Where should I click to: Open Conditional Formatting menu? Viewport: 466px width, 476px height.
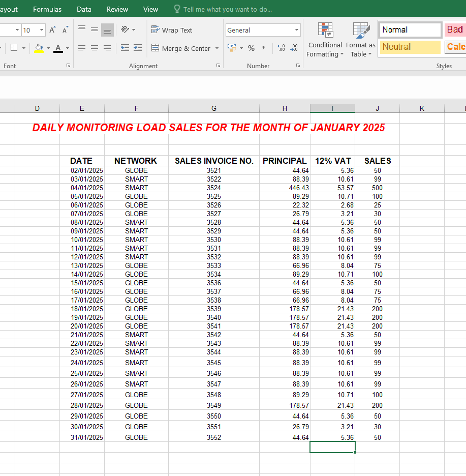click(x=325, y=40)
